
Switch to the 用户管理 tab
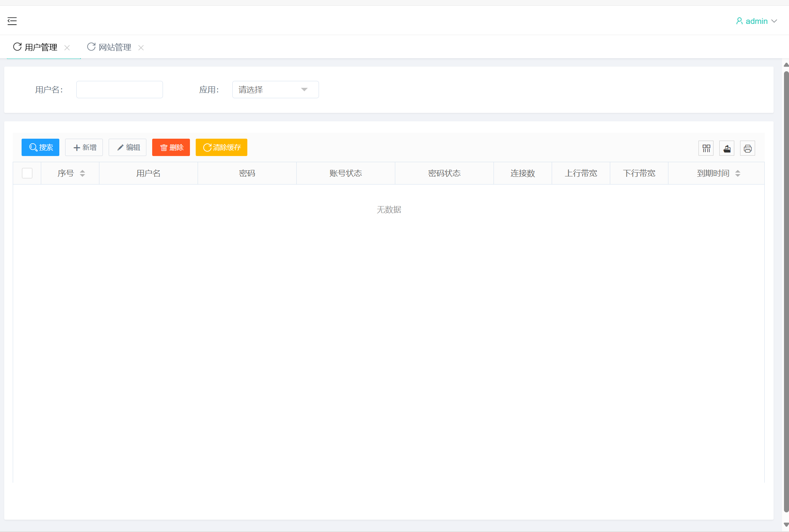(41, 47)
